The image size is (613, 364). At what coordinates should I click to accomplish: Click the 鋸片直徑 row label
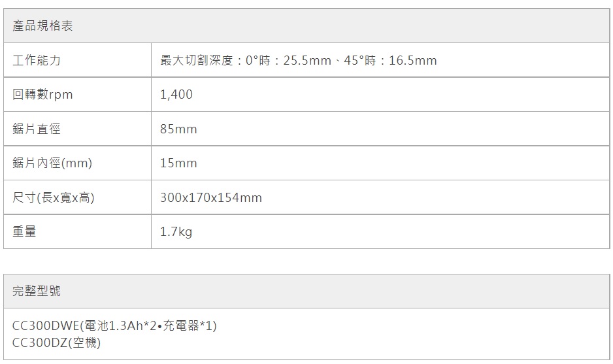pyautogui.click(x=37, y=129)
